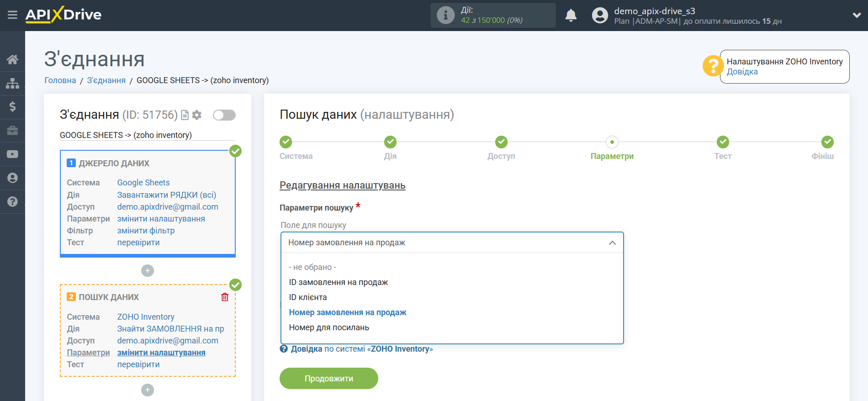Open connection settings gear icon
This screenshot has width=868, height=401.
pyautogui.click(x=197, y=115)
